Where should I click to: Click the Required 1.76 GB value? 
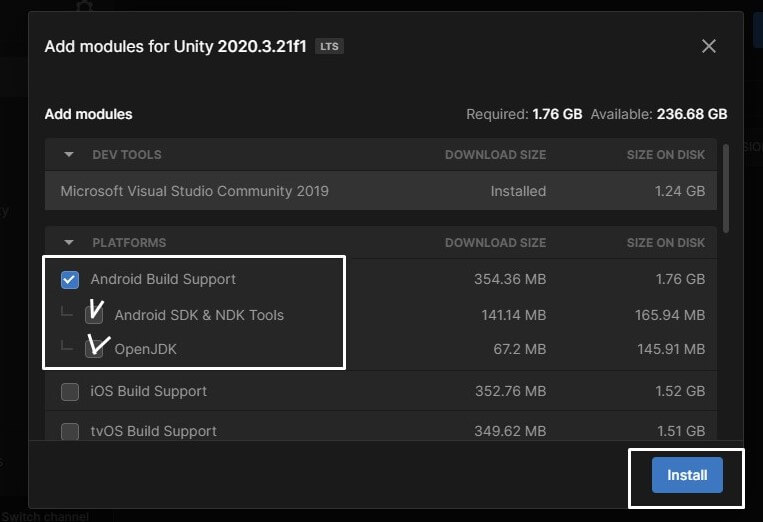[557, 114]
